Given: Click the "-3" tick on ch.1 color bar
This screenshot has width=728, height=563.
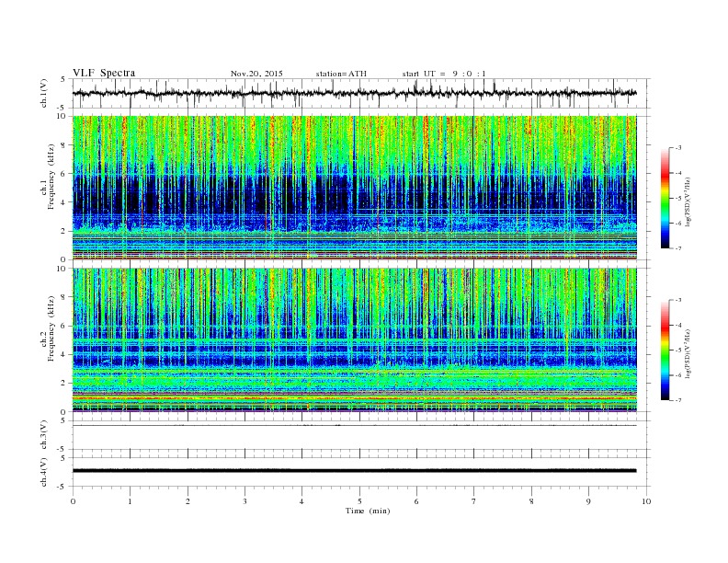Looking at the screenshot, I should coord(678,148).
